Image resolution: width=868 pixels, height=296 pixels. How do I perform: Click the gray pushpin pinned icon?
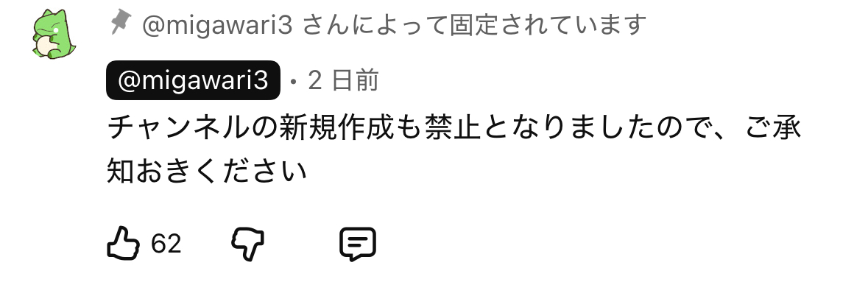coord(120,24)
